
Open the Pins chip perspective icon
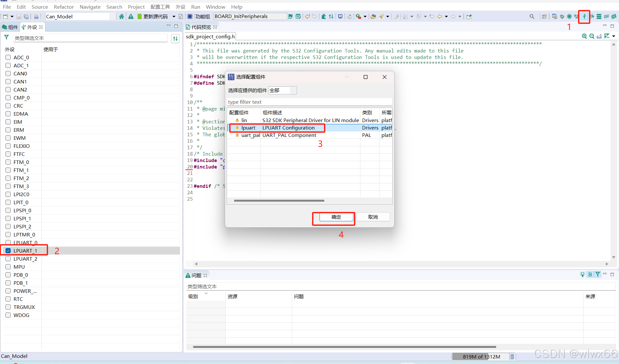(569, 16)
